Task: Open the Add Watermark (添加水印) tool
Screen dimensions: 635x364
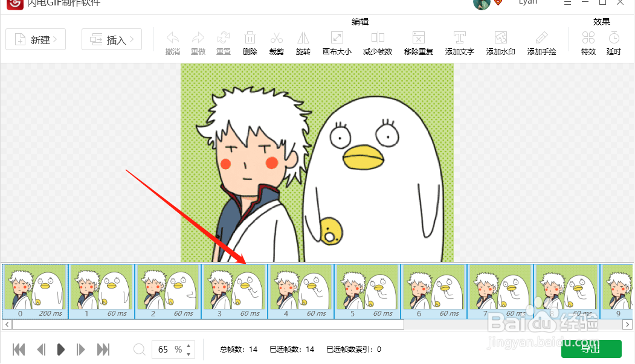Action: click(500, 38)
